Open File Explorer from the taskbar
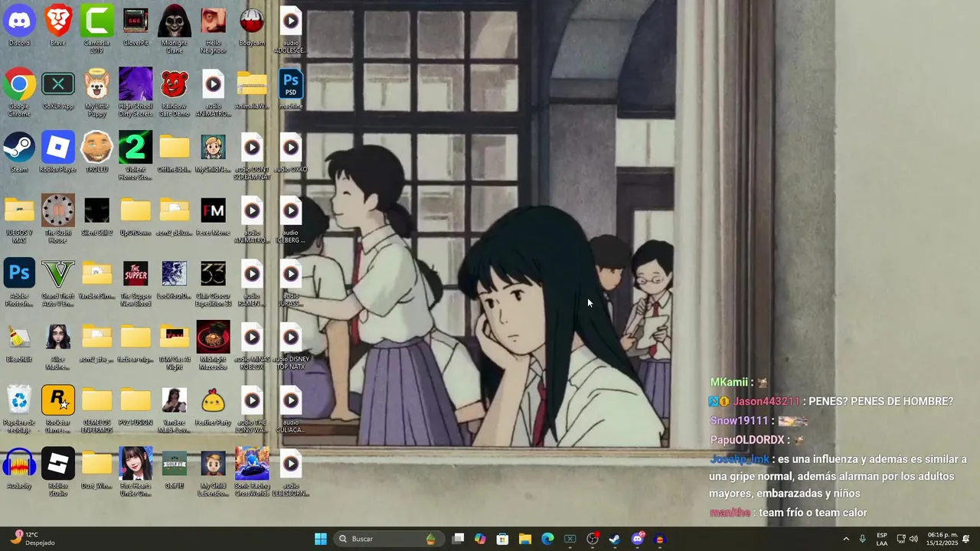Viewport: 980px width, 551px height. [x=525, y=539]
